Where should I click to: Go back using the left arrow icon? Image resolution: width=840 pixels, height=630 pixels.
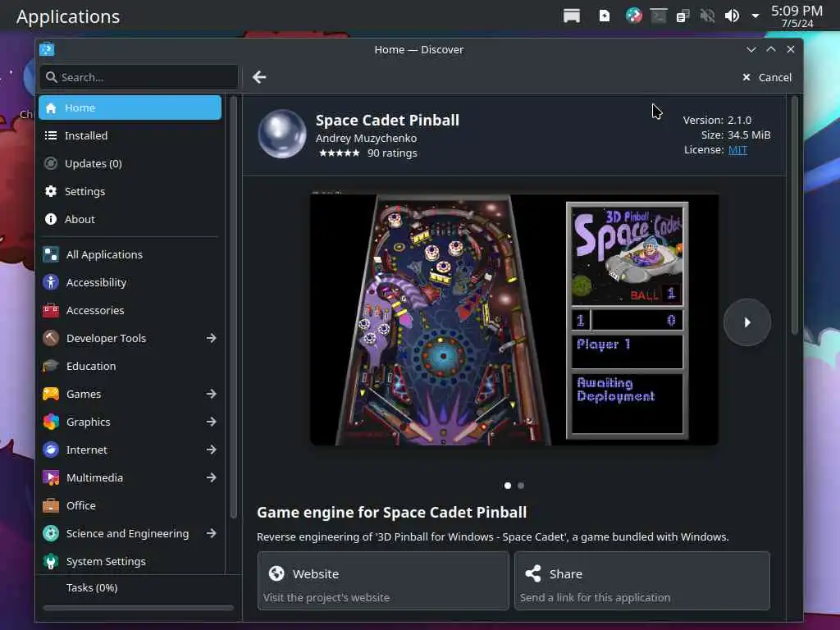pyautogui.click(x=259, y=77)
